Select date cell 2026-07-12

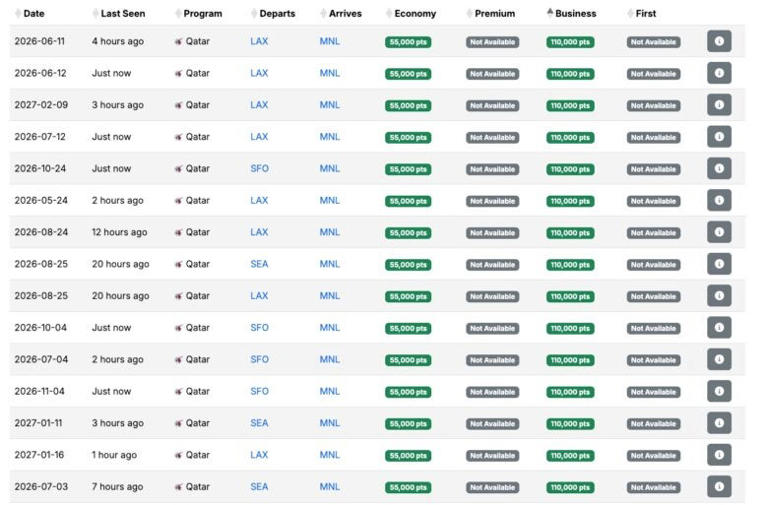[40, 137]
